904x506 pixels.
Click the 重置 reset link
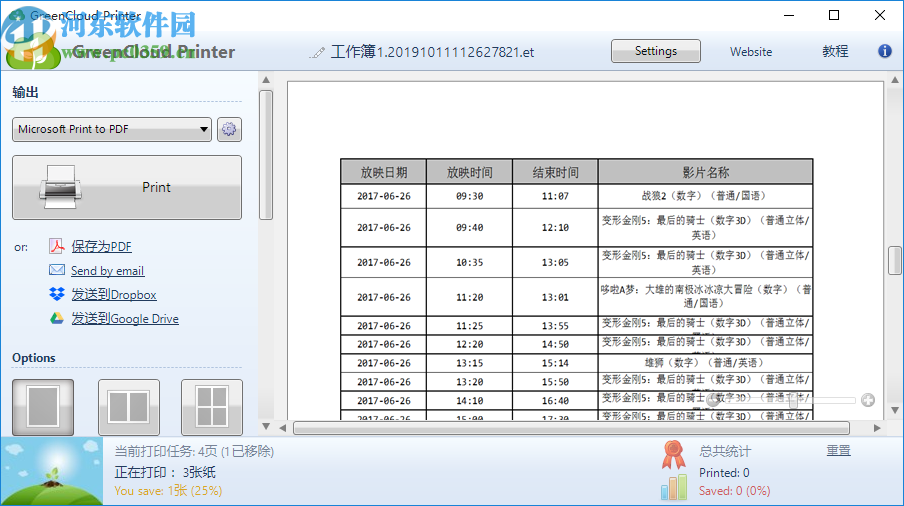click(x=838, y=451)
